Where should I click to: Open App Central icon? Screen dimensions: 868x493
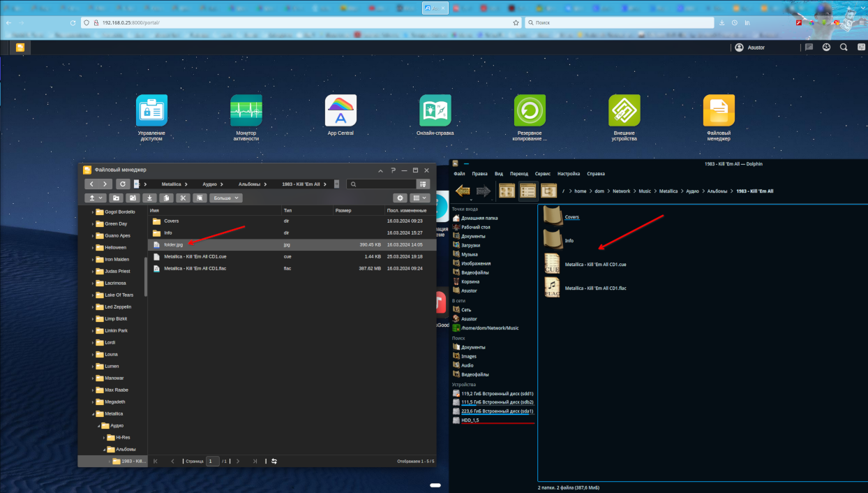point(341,110)
